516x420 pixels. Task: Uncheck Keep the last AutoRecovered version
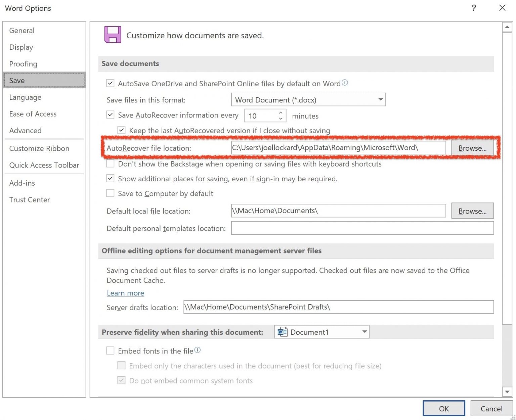click(121, 130)
